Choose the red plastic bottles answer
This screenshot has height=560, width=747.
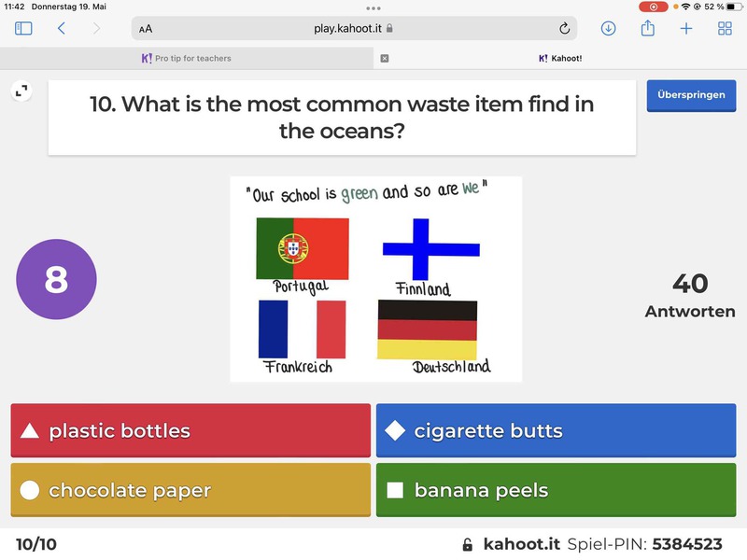click(190, 430)
